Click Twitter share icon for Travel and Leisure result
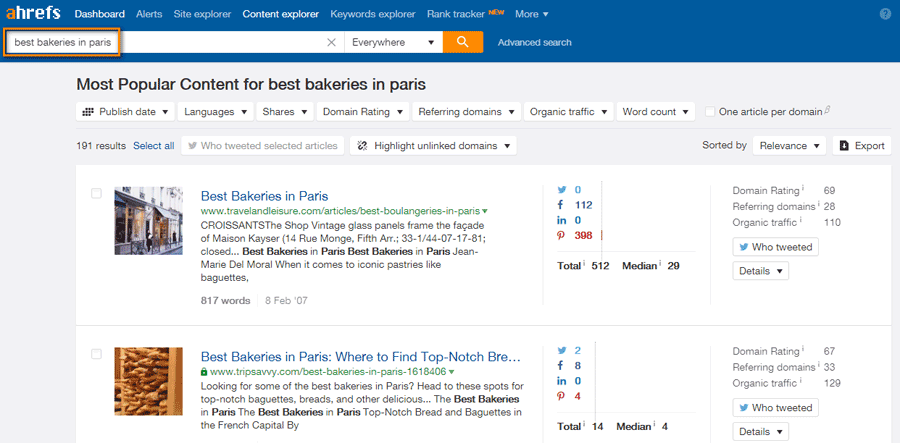Viewport: 900px width, 443px height. [561, 190]
